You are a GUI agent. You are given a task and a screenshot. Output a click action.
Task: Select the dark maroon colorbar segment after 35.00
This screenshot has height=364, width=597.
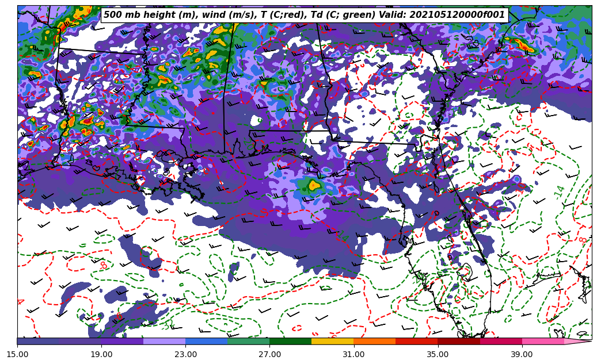pyautogui.click(x=459, y=341)
